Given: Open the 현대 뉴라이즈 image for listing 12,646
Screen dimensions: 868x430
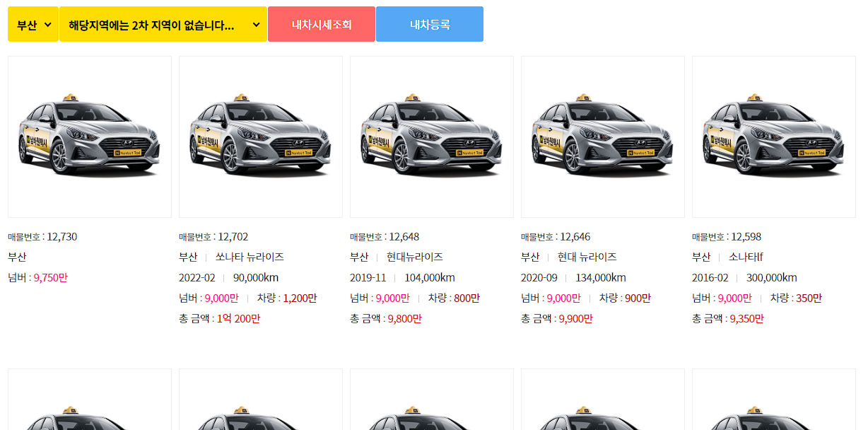Looking at the screenshot, I should click(602, 136).
